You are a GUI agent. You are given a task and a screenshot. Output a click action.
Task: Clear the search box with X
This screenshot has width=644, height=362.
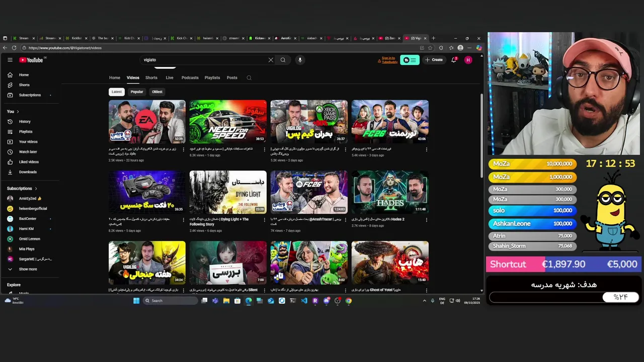click(x=271, y=60)
